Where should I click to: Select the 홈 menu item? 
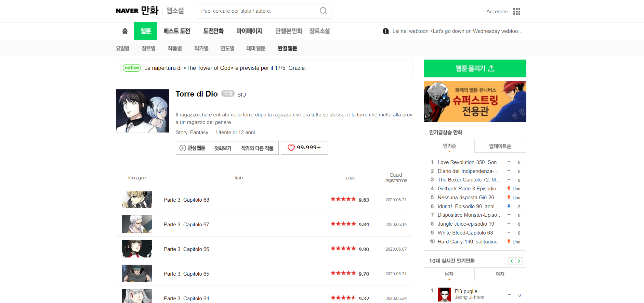(125, 31)
